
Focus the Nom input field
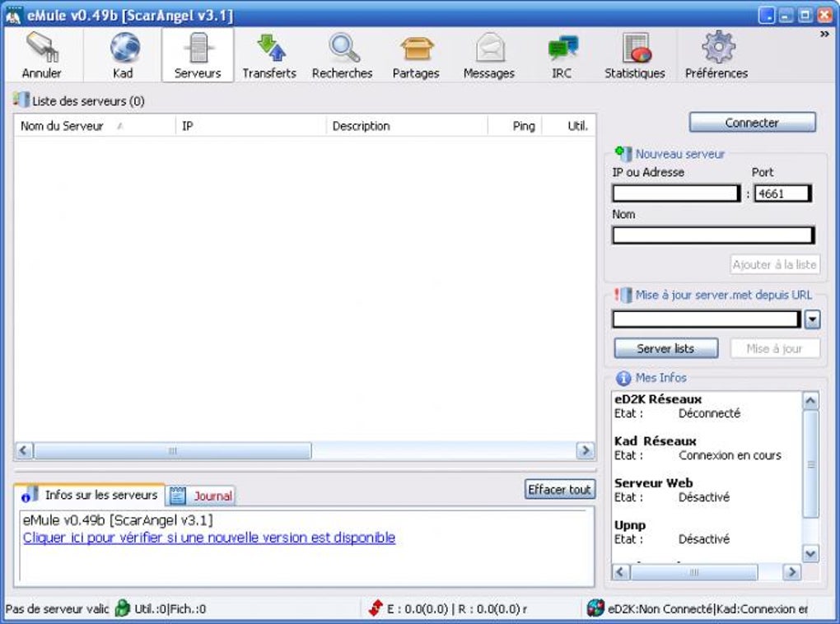point(713,235)
